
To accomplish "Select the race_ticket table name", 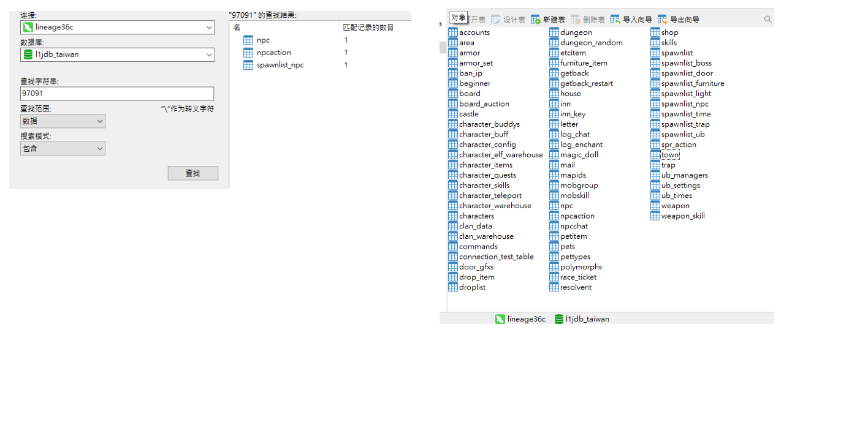I will tap(578, 277).
